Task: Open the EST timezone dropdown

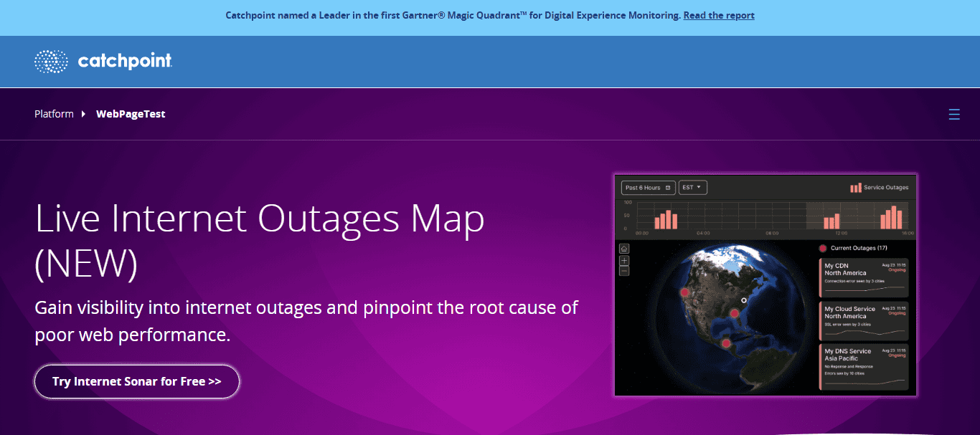Action: [x=693, y=188]
